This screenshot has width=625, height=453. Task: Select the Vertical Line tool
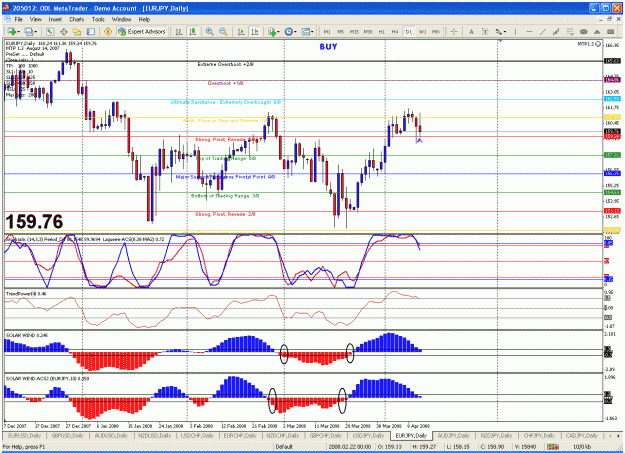point(515,32)
